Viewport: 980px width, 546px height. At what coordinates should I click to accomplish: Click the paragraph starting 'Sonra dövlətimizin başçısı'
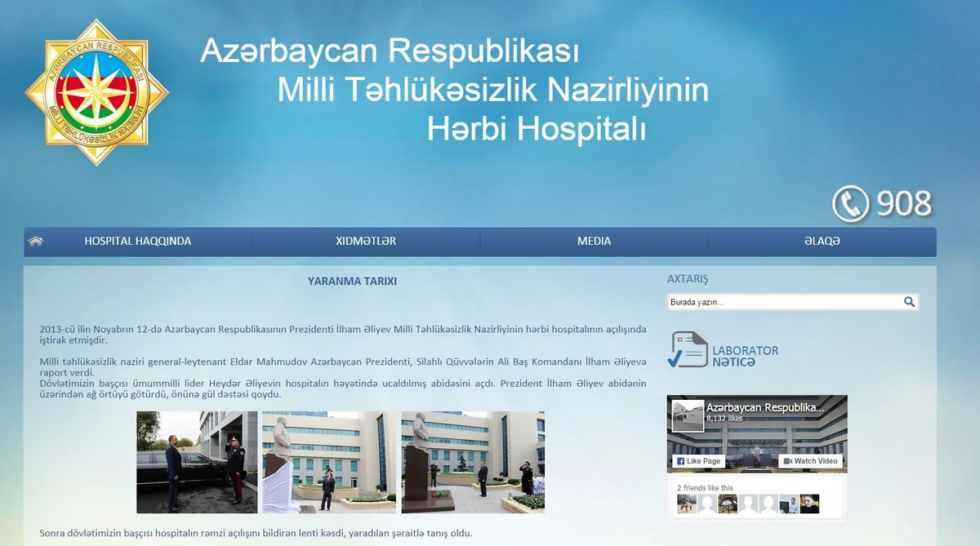256,534
